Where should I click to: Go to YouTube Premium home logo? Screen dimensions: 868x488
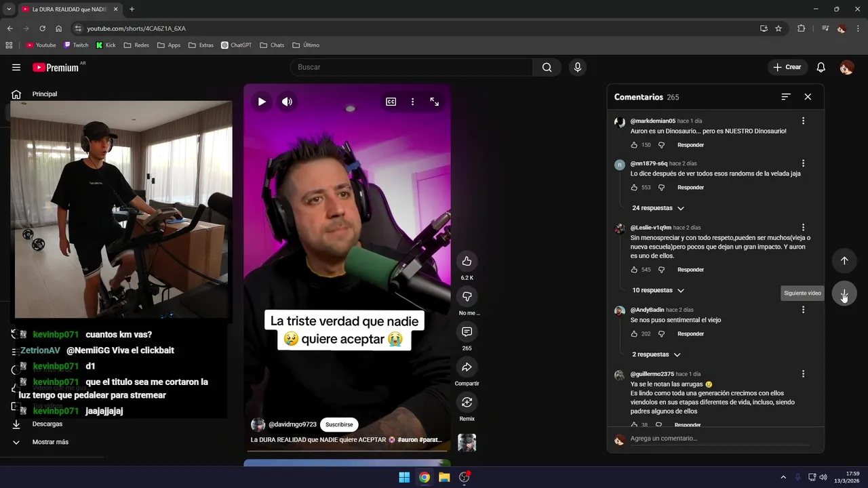coord(56,67)
